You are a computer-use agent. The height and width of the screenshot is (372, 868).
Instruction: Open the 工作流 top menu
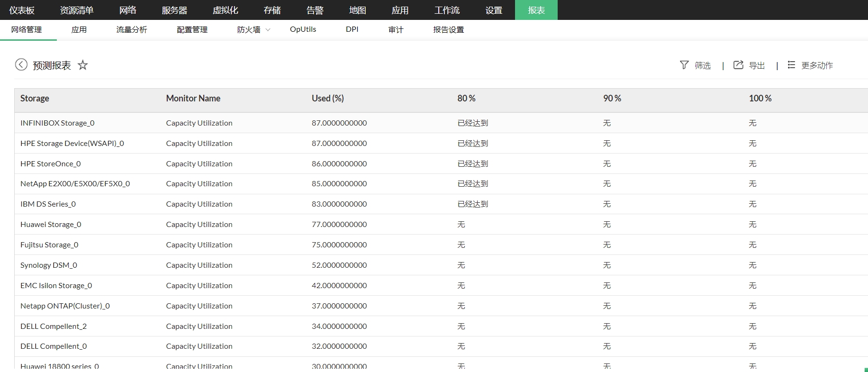tap(447, 10)
